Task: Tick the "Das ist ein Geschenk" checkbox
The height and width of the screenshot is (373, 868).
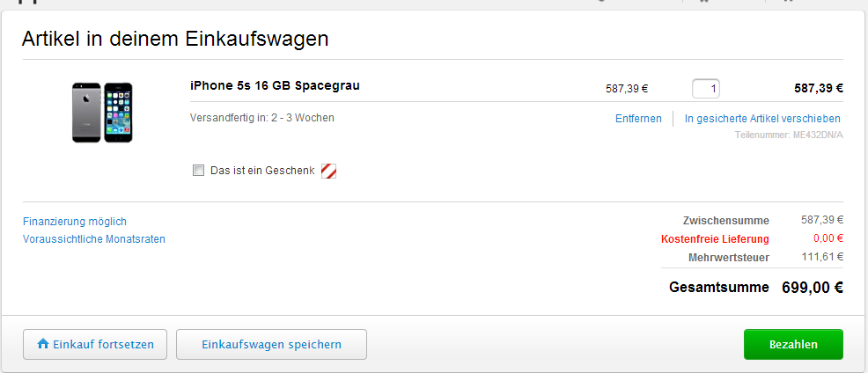Action: click(198, 171)
